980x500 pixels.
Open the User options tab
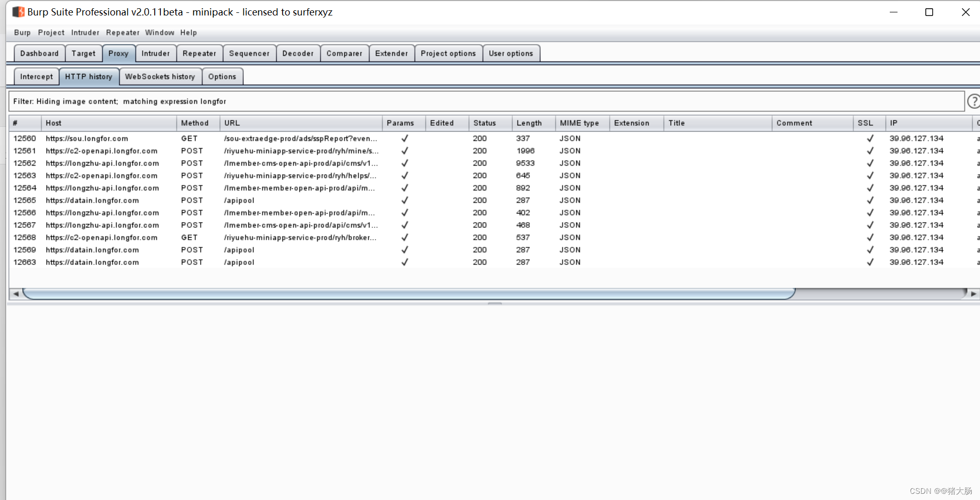(511, 53)
